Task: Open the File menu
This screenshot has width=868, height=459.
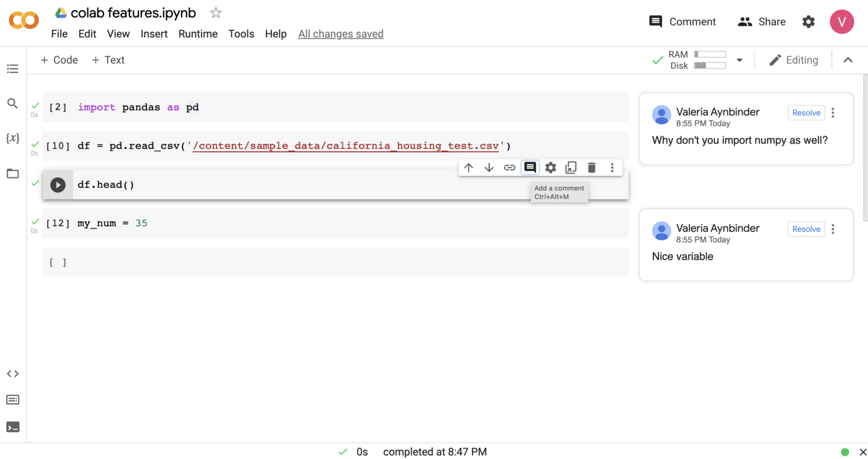Action: (x=59, y=34)
